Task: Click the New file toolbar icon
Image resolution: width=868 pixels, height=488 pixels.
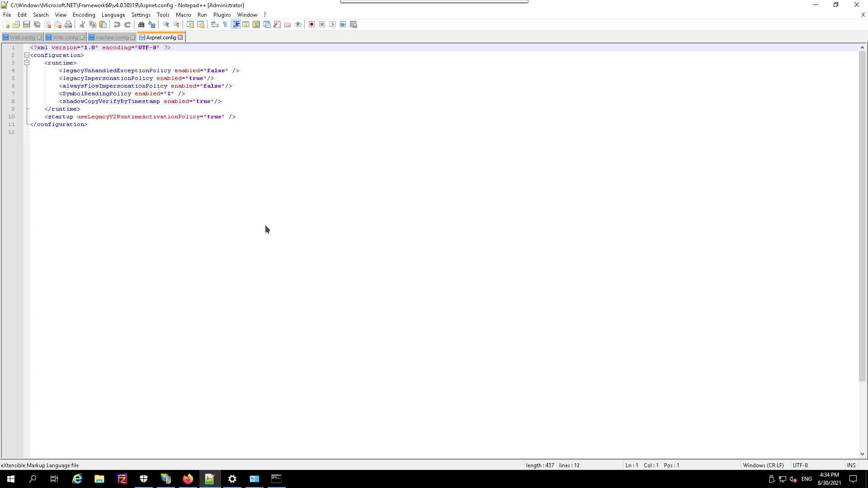Action: click(6, 24)
